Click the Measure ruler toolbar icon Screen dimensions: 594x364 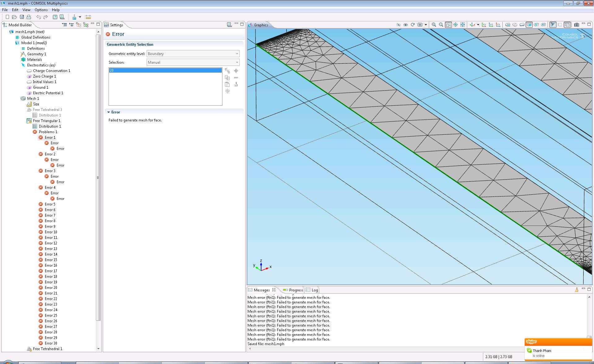[x=88, y=17]
